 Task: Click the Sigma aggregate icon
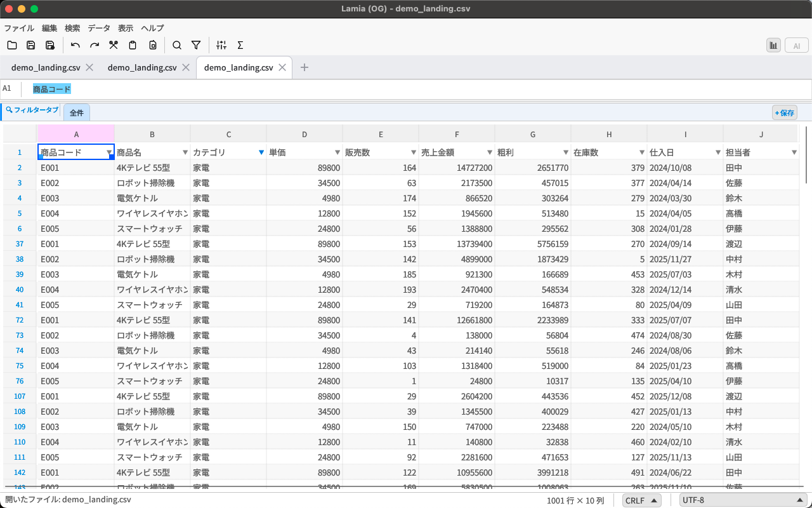click(x=240, y=45)
